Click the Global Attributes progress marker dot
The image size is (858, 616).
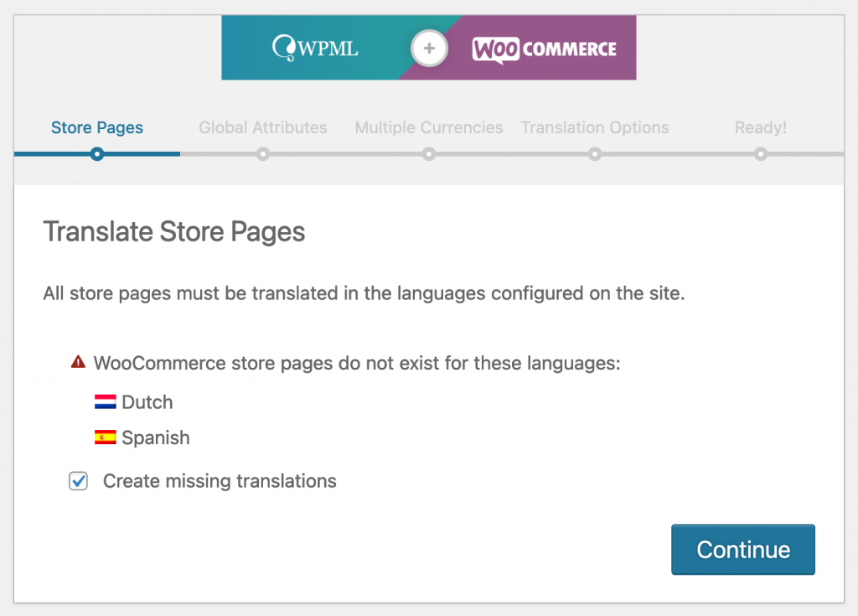(x=263, y=154)
